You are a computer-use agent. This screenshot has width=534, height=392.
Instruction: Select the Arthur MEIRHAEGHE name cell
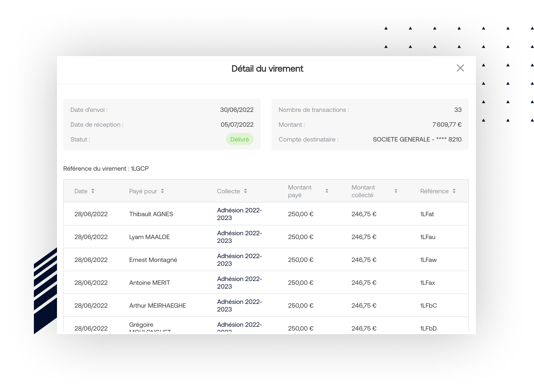(x=158, y=305)
